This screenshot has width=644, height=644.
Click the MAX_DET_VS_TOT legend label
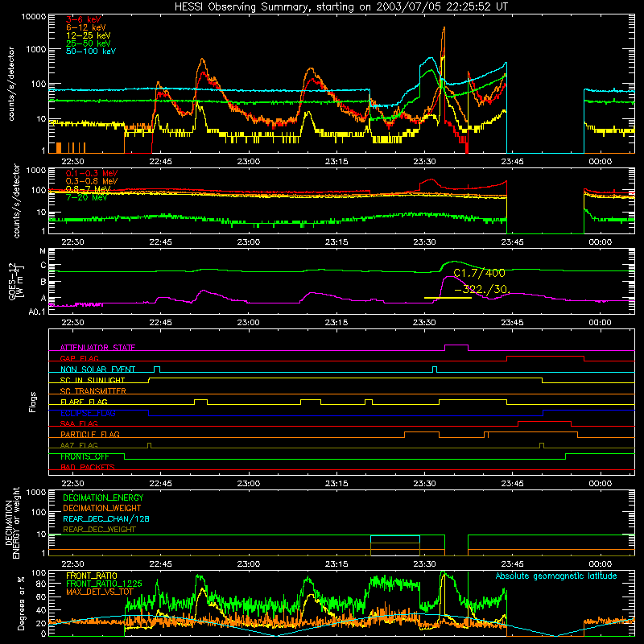click(100, 592)
